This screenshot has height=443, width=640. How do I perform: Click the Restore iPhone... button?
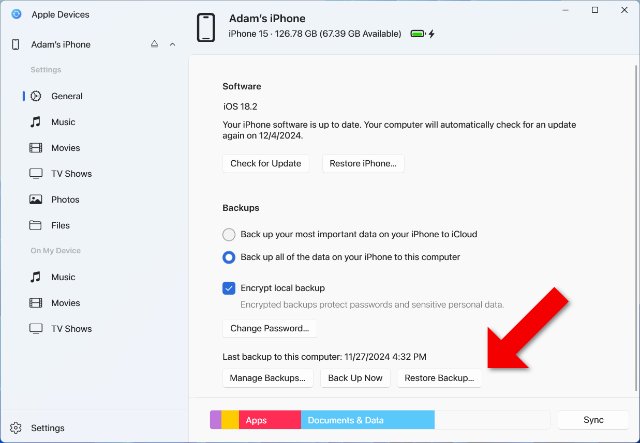click(x=363, y=163)
